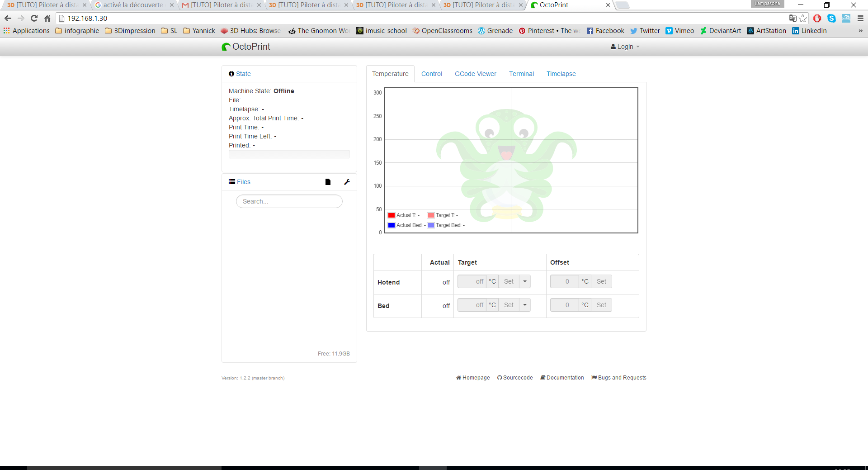868x470 pixels.
Task: Switch to the Temperature tab
Action: [x=390, y=74]
